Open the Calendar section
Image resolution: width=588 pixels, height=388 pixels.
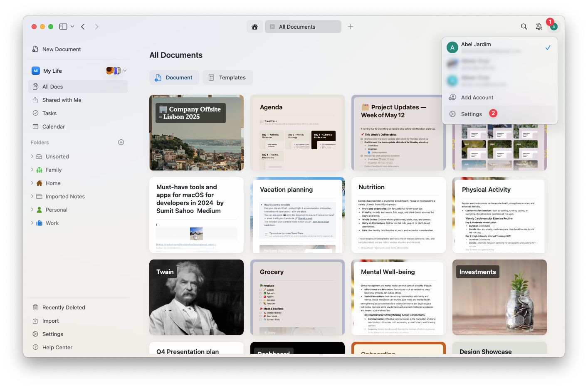78,126
